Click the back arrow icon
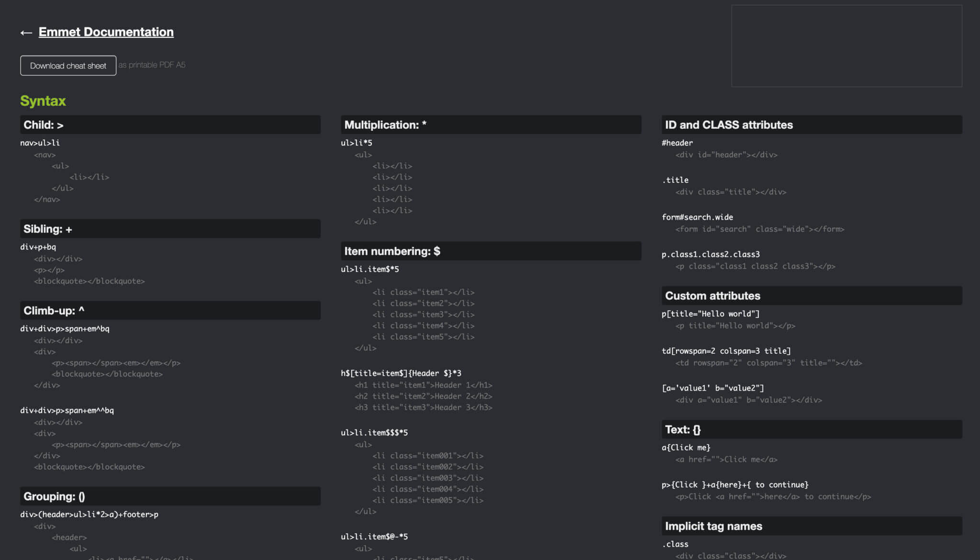 (x=26, y=33)
